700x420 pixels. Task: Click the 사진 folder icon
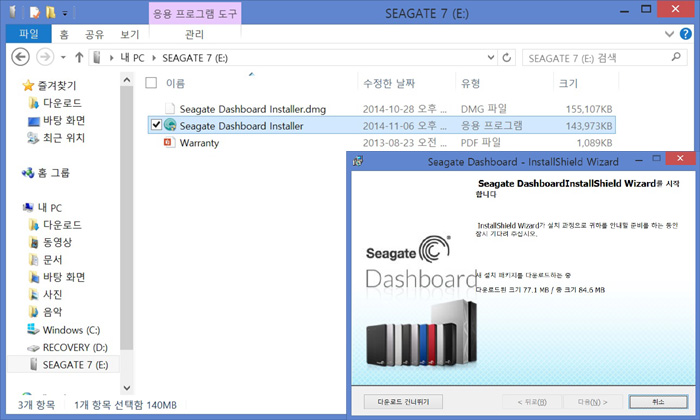click(33, 295)
